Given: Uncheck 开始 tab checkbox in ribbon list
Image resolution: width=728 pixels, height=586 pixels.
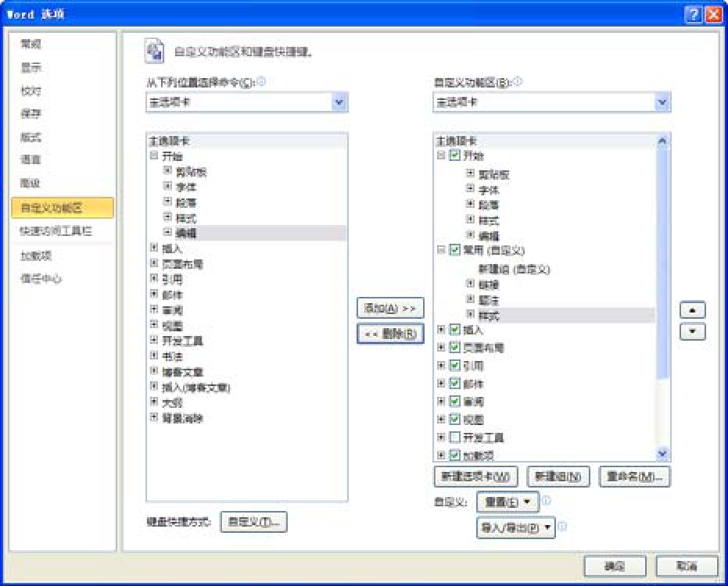Looking at the screenshot, I should tap(454, 155).
